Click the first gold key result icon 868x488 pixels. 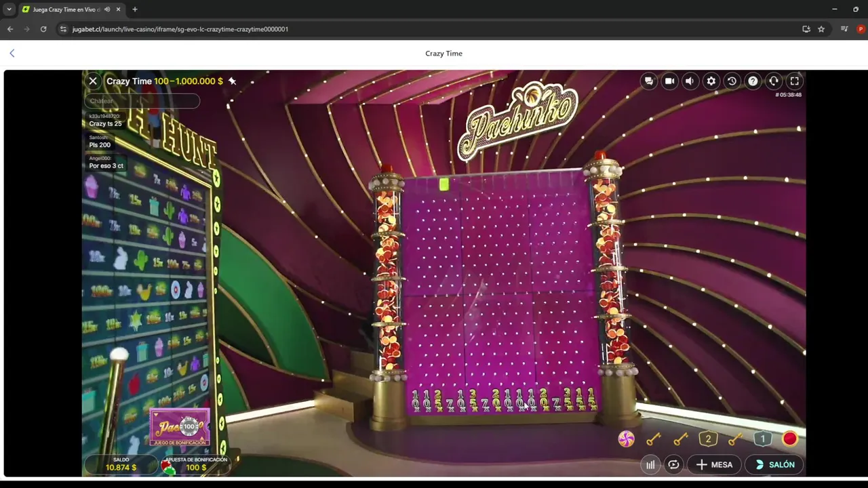(x=654, y=439)
